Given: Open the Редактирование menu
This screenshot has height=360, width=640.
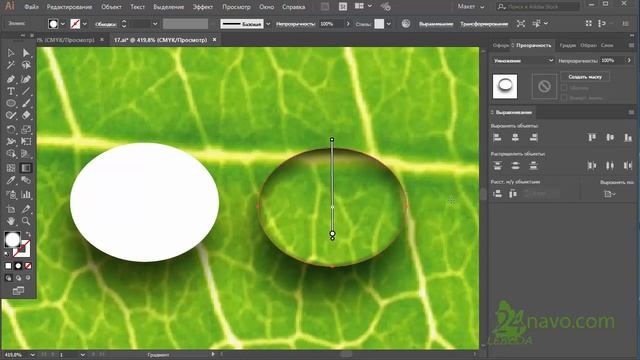Looking at the screenshot, I should click(x=69, y=7).
